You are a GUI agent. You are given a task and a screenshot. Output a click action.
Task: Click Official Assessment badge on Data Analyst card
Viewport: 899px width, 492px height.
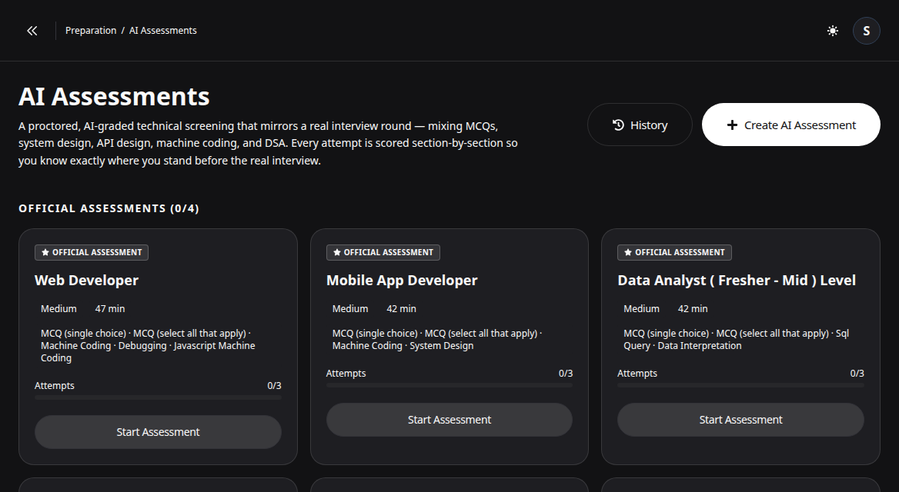[x=674, y=252]
